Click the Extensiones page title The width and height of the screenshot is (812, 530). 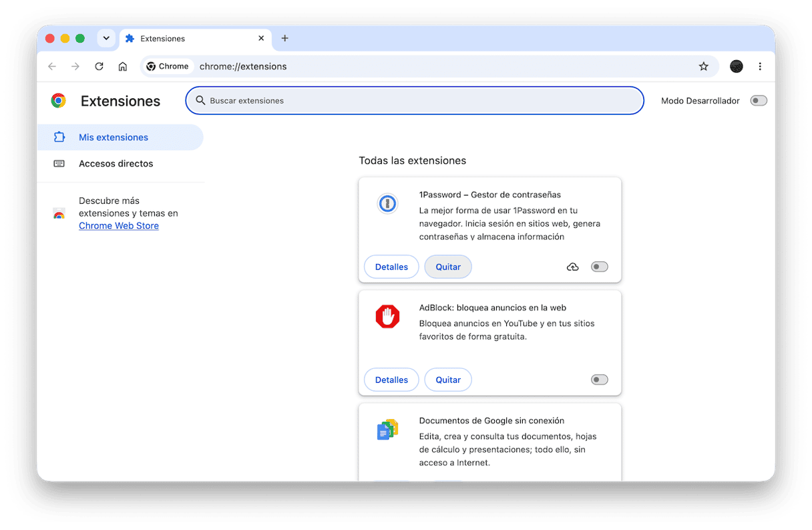click(x=120, y=101)
